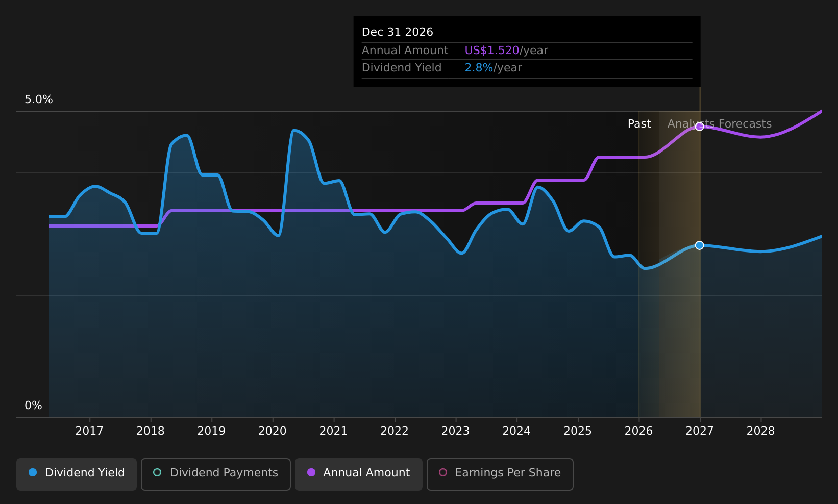Click the 2023 x-axis label
Screen dimensions: 838x504
click(x=455, y=431)
